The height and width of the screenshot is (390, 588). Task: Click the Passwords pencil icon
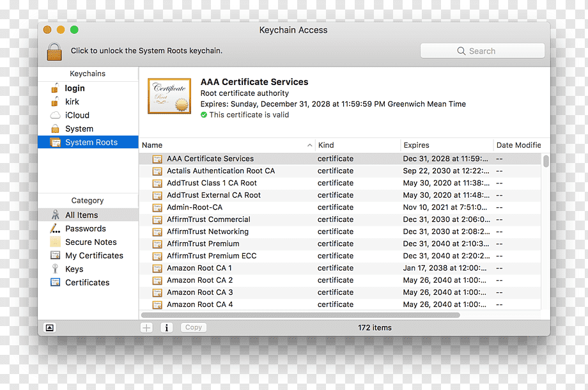[x=55, y=228]
